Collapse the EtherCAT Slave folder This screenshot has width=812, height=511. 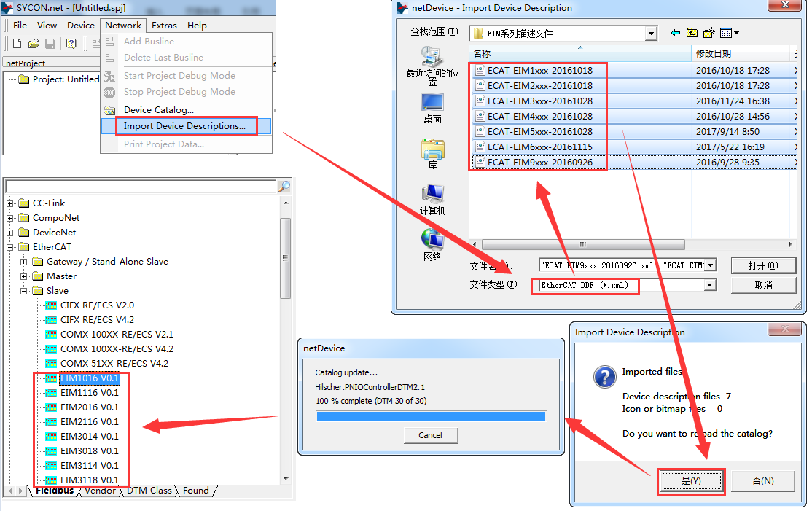(25, 291)
